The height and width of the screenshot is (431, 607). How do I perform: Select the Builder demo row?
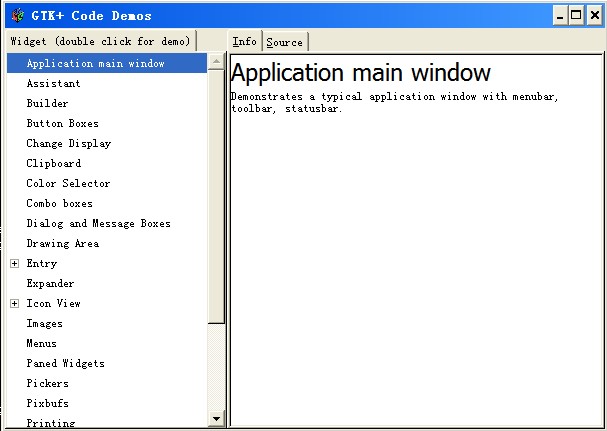pyautogui.click(x=107, y=103)
